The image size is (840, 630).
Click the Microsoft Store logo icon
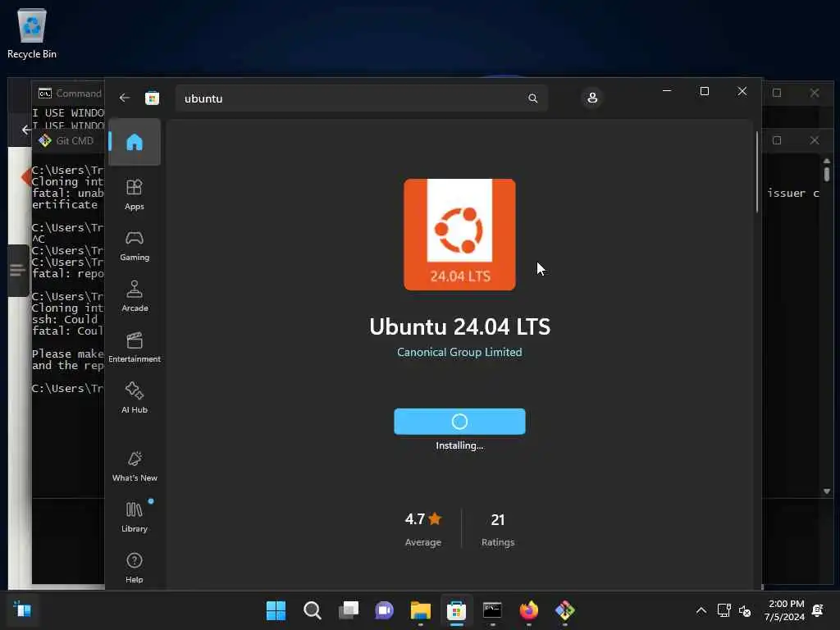(x=152, y=98)
